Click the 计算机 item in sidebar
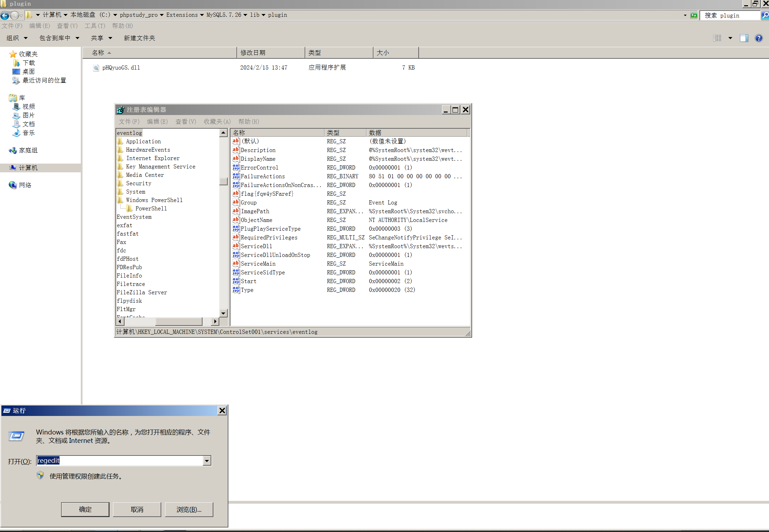The width and height of the screenshot is (769, 532). point(28,168)
